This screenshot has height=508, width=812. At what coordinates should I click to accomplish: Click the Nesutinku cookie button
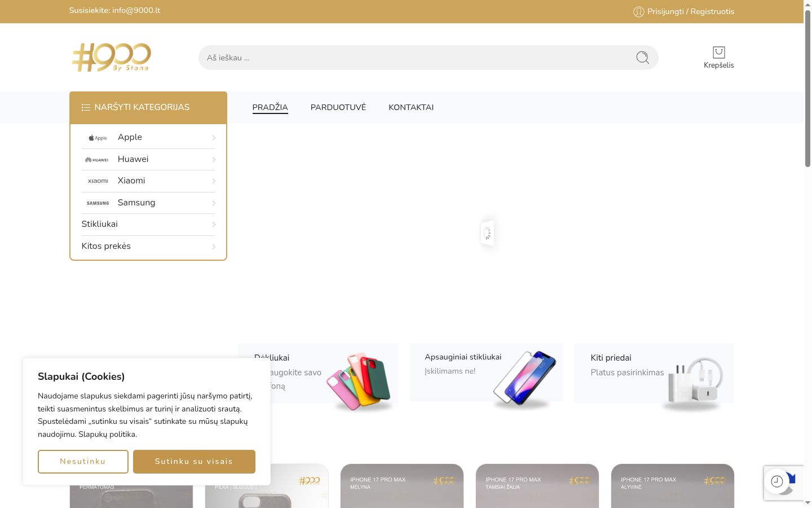[83, 462]
